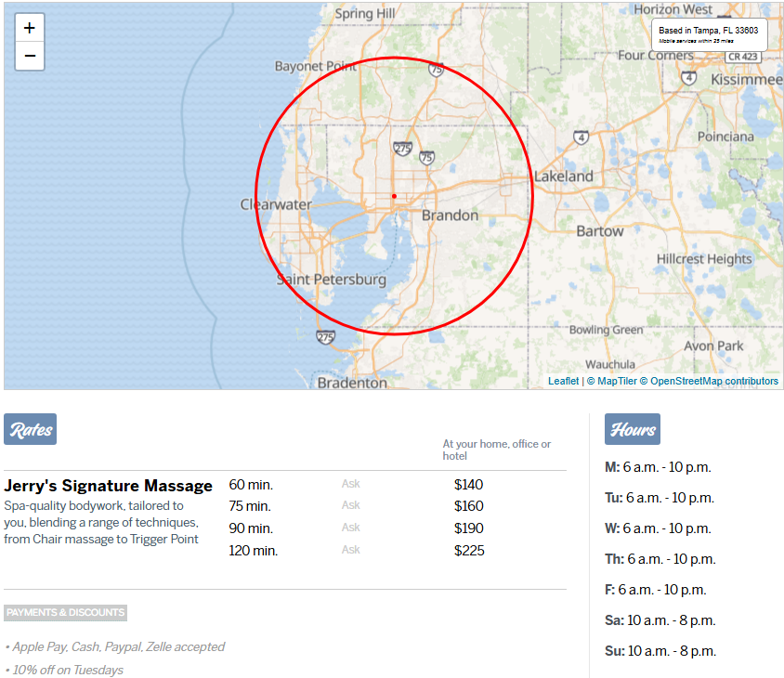Click the Rates section badge
The height and width of the screenshot is (678, 784).
31,430
